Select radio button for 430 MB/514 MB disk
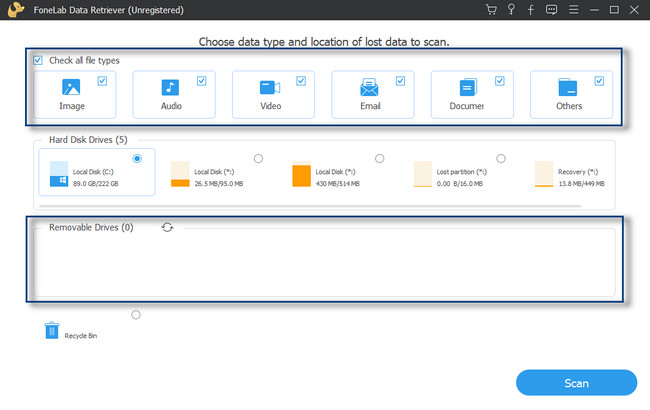The image size is (650, 410). coord(379,158)
